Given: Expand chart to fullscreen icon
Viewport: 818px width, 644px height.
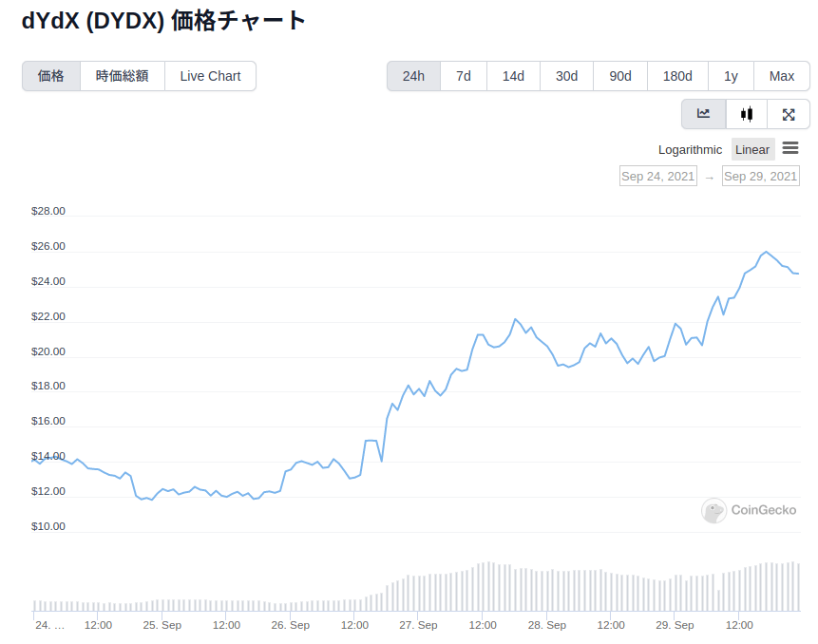Looking at the screenshot, I should tap(789, 114).
